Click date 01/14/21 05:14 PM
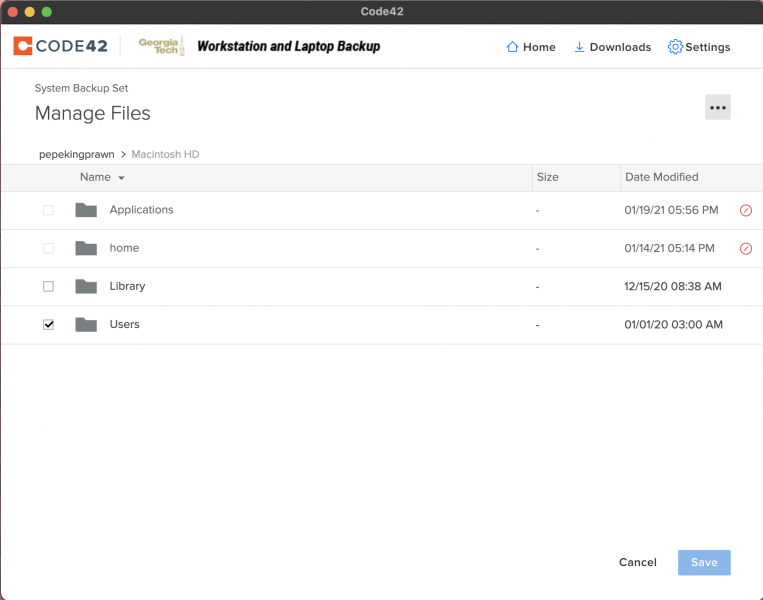The height and width of the screenshot is (600, 763). [669, 248]
